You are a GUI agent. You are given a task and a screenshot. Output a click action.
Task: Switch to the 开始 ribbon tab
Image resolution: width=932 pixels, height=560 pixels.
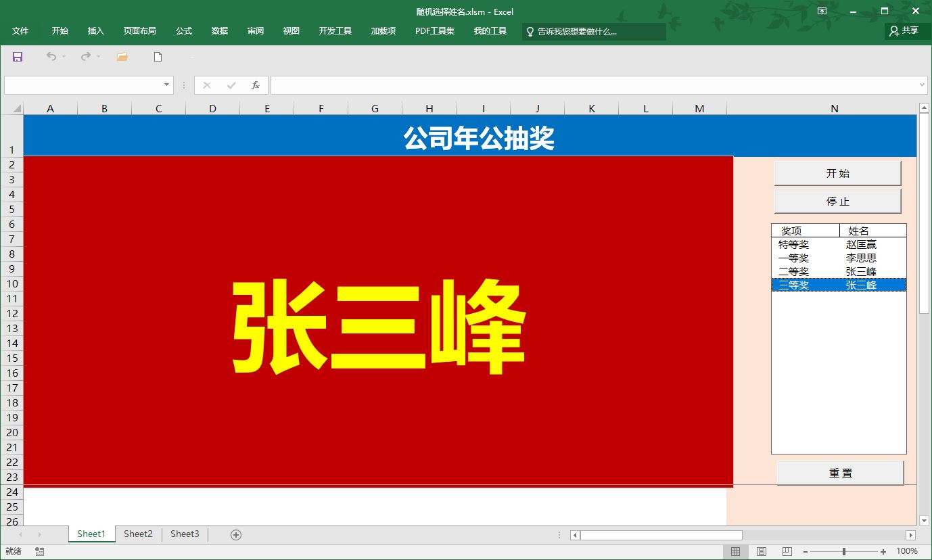[x=60, y=31]
